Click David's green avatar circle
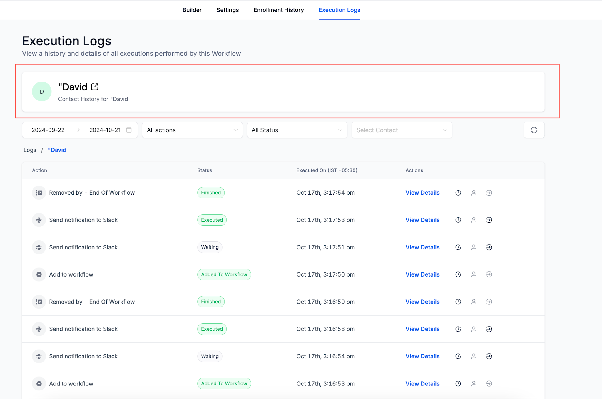 tap(41, 91)
